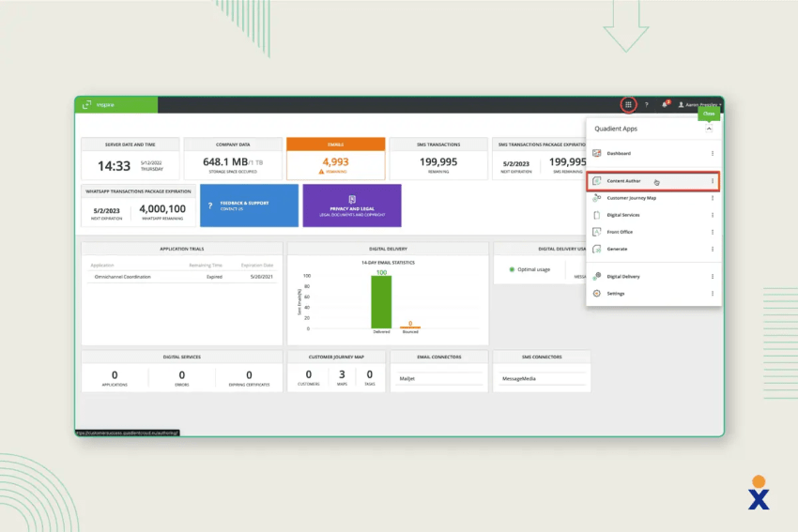
Task: Click the Settings gear app icon
Action: click(597, 294)
